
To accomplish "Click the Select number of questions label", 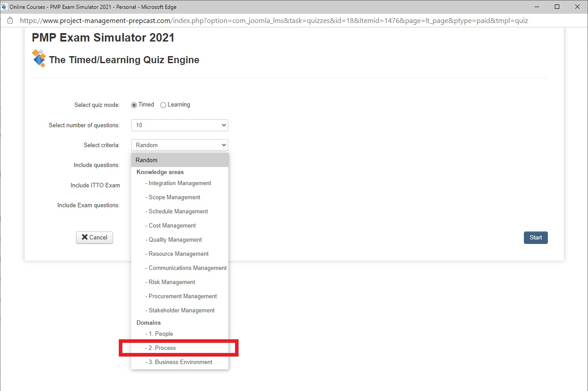I will 84,125.
